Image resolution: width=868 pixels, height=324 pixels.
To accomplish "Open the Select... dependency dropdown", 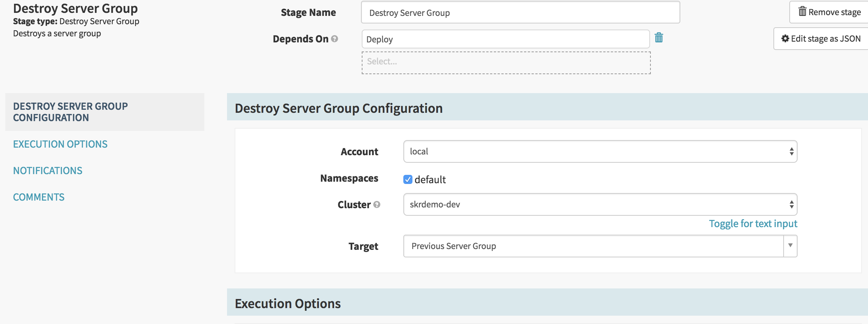I will [x=506, y=62].
